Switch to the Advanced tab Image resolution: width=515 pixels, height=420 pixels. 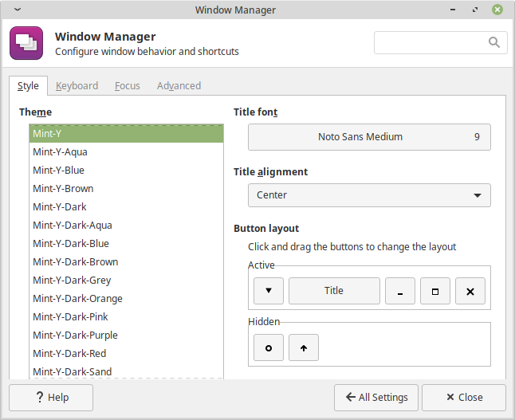click(x=179, y=86)
